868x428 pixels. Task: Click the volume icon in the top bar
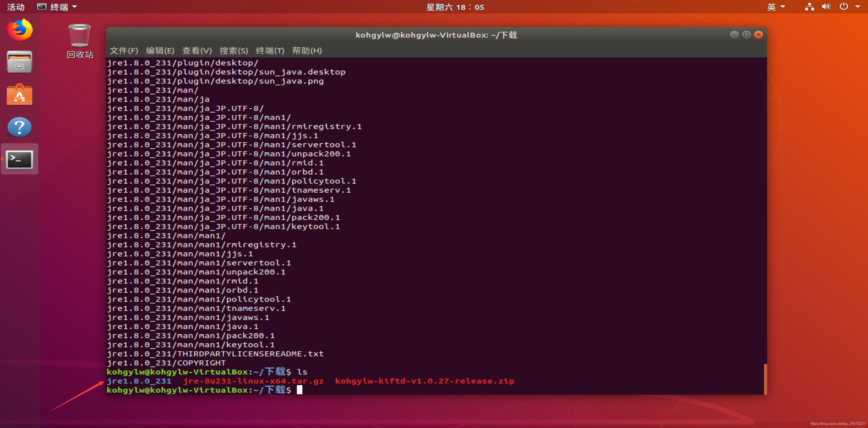point(826,7)
